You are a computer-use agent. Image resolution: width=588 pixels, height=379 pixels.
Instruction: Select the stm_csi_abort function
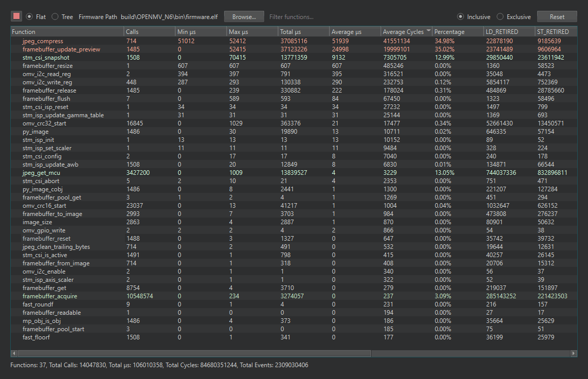tap(294, 181)
